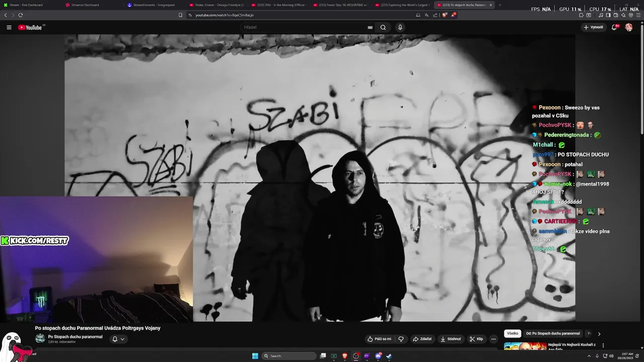Switch to Power Slap 16: WOLVERINE tab
Screen dimensions: 644x362
pos(341,5)
